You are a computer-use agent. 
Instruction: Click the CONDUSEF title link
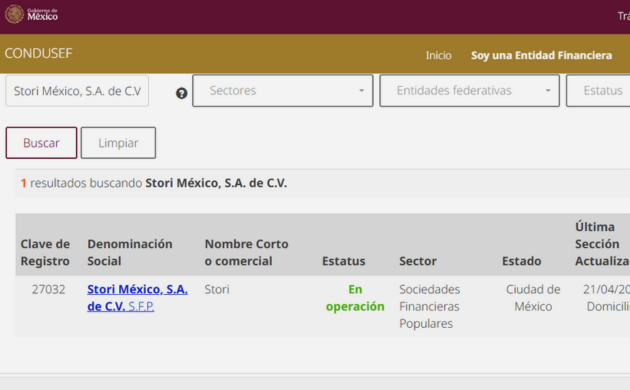(x=38, y=53)
